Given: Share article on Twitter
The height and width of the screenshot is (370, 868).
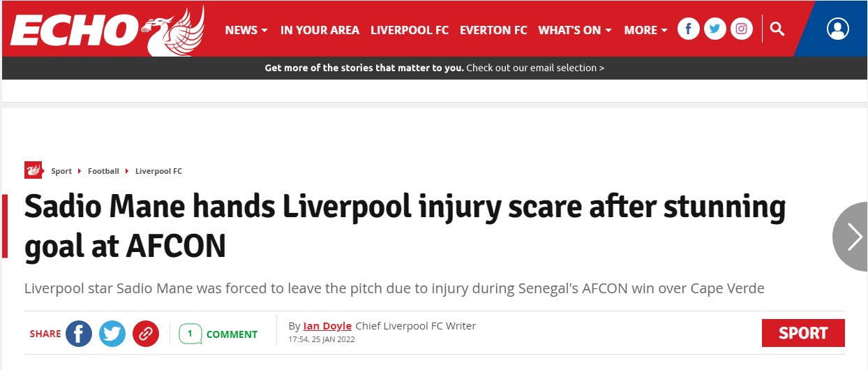Looking at the screenshot, I should (112, 334).
